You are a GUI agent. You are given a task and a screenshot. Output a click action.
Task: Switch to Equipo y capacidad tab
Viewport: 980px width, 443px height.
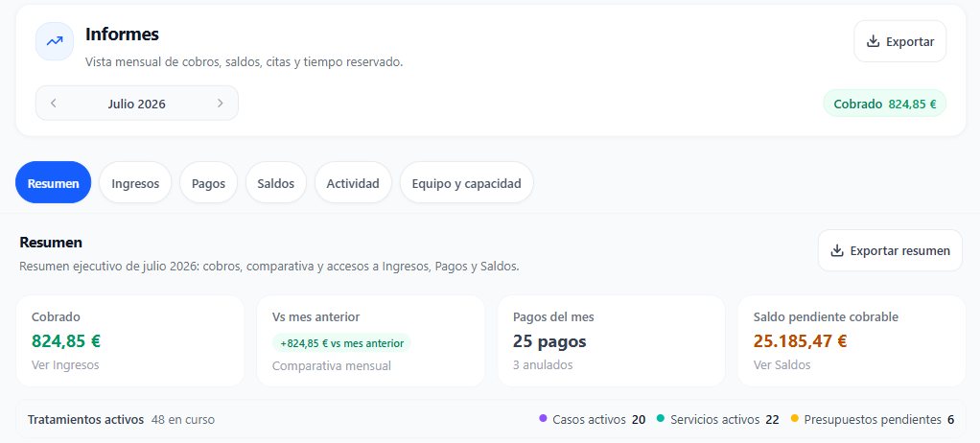tap(466, 183)
